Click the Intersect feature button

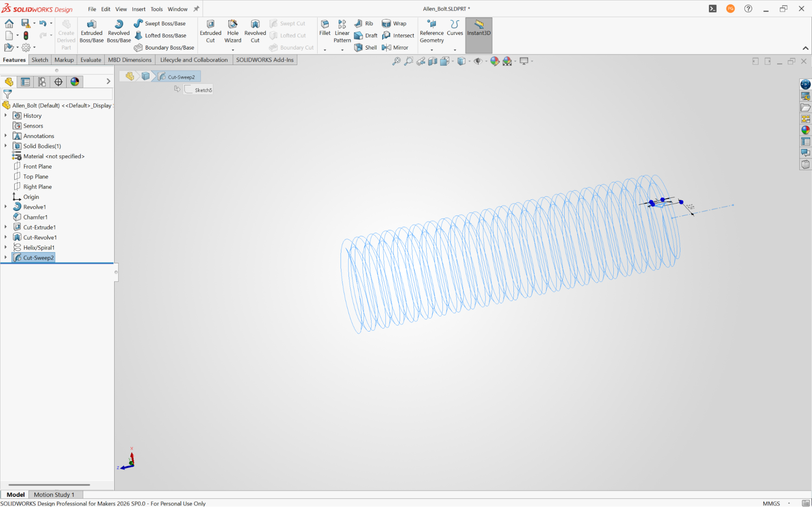(398, 36)
